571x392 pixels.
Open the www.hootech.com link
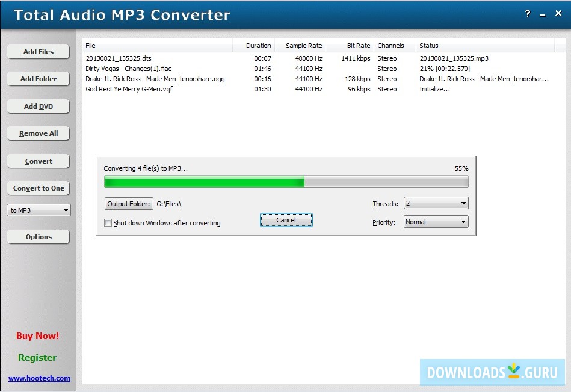coord(39,378)
